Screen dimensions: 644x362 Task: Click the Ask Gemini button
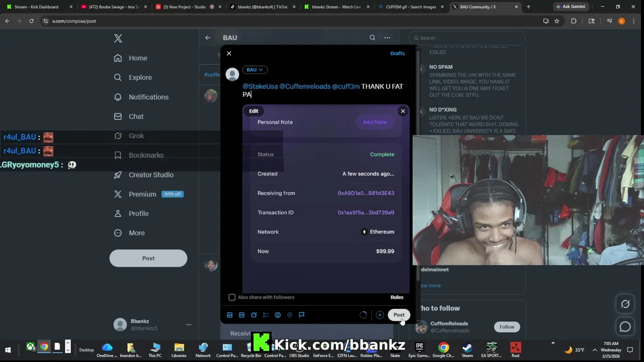click(x=571, y=7)
